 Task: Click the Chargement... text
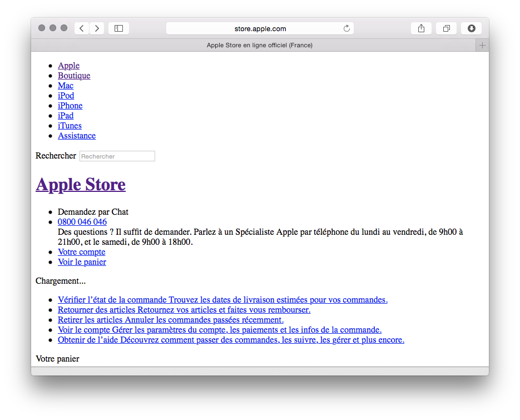tap(61, 281)
